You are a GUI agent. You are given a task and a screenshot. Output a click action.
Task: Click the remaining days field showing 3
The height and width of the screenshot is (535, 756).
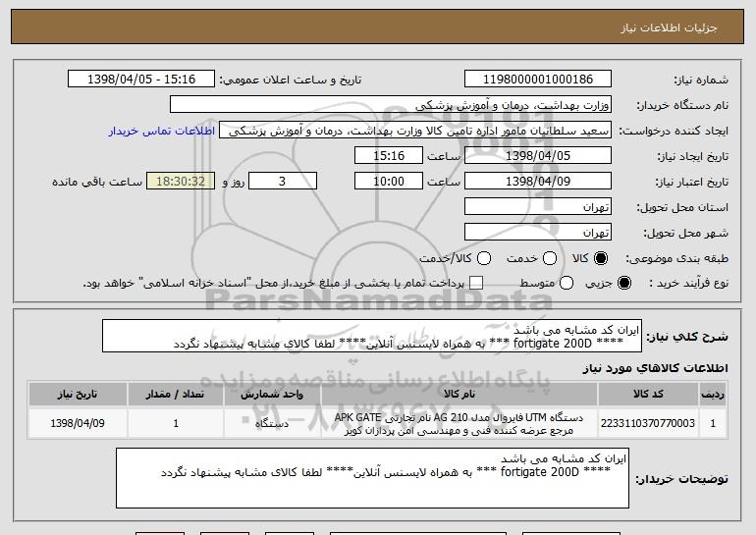(283, 182)
